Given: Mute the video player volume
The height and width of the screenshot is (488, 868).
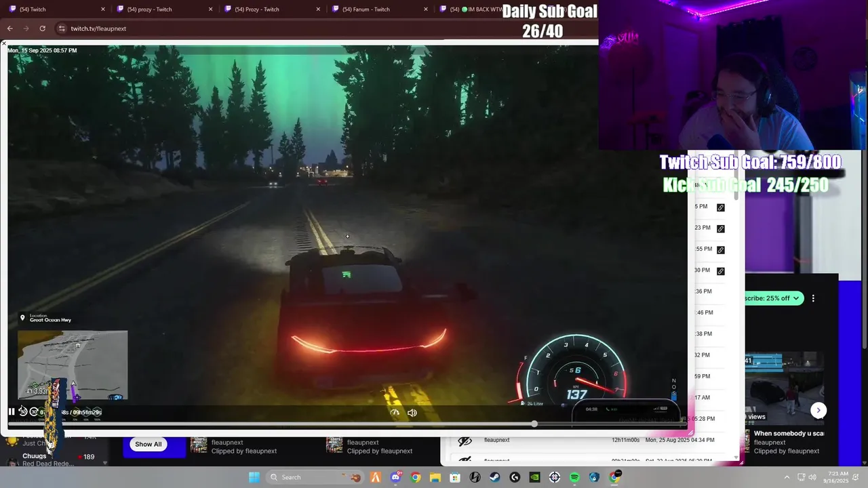Looking at the screenshot, I should tap(412, 412).
